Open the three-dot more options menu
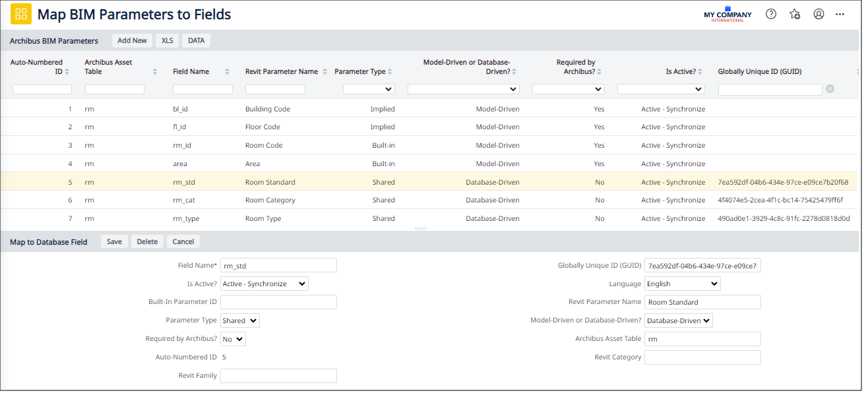 click(x=840, y=14)
